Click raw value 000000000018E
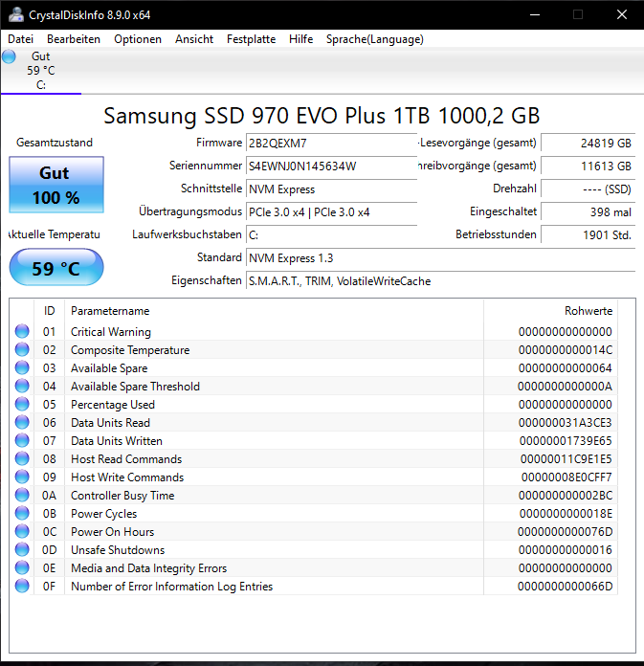The width and height of the screenshot is (644, 666). (566, 514)
